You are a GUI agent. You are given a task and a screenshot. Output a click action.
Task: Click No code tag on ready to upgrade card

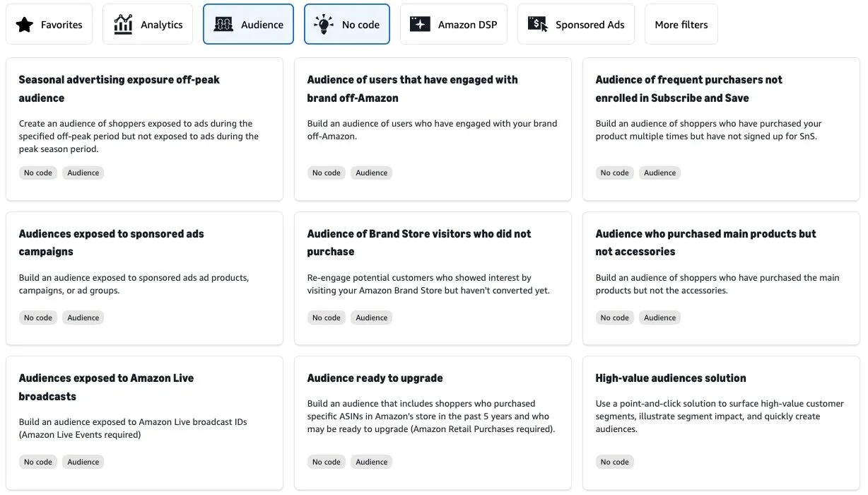(327, 462)
